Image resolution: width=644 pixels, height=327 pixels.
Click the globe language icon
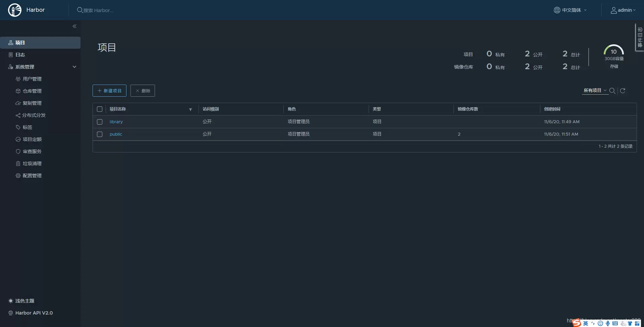557,10
